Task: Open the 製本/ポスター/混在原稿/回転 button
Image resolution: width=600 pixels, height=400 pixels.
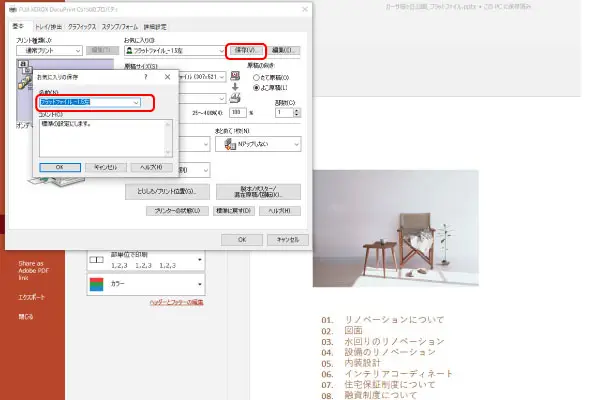Action: tap(258, 191)
